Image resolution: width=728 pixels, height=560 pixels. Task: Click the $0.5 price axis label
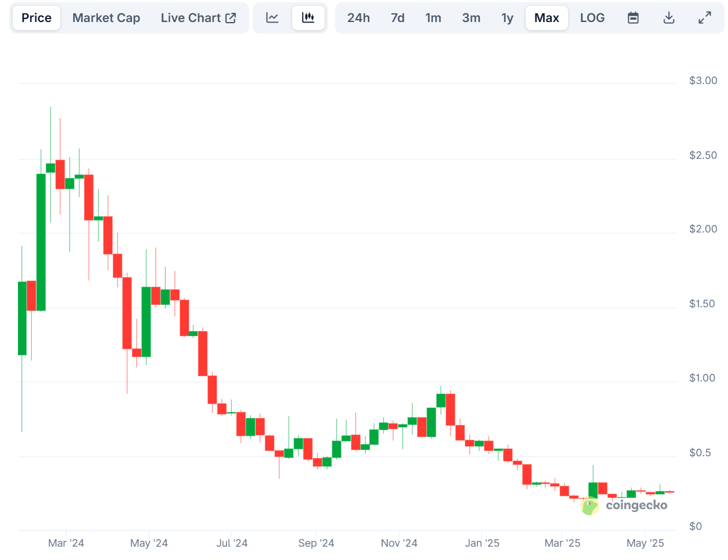700,453
